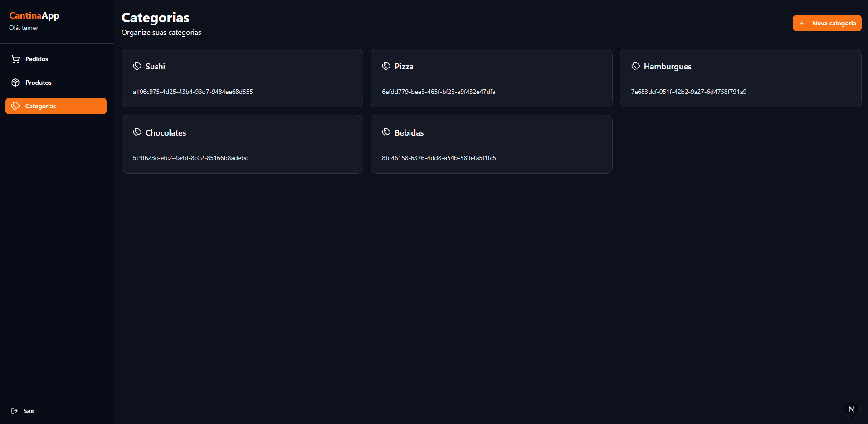Click the tag icon on the Chocolates card
This screenshot has height=424, width=868.
pyautogui.click(x=137, y=132)
